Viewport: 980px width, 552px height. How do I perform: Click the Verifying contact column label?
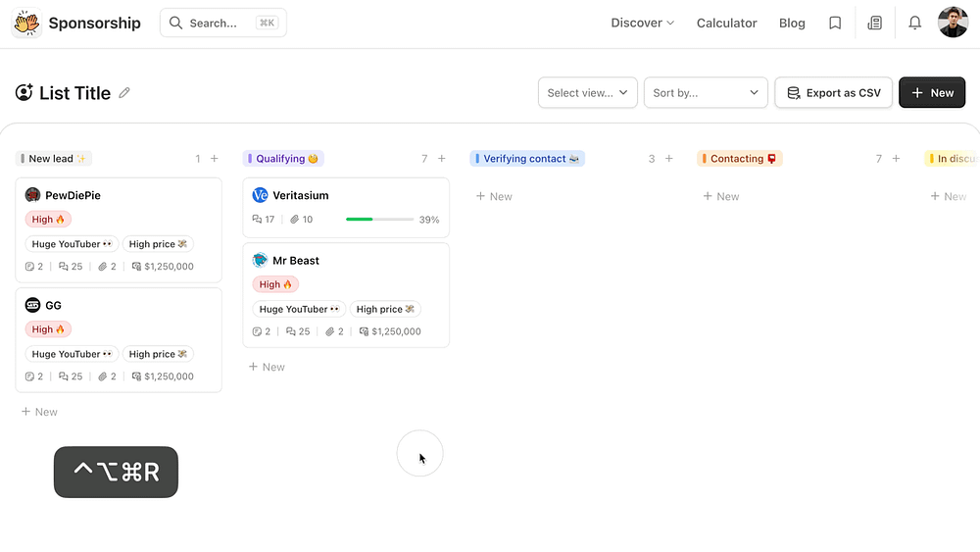pyautogui.click(x=527, y=159)
